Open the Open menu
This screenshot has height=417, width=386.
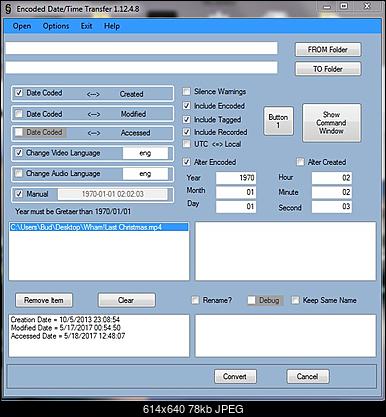click(22, 26)
